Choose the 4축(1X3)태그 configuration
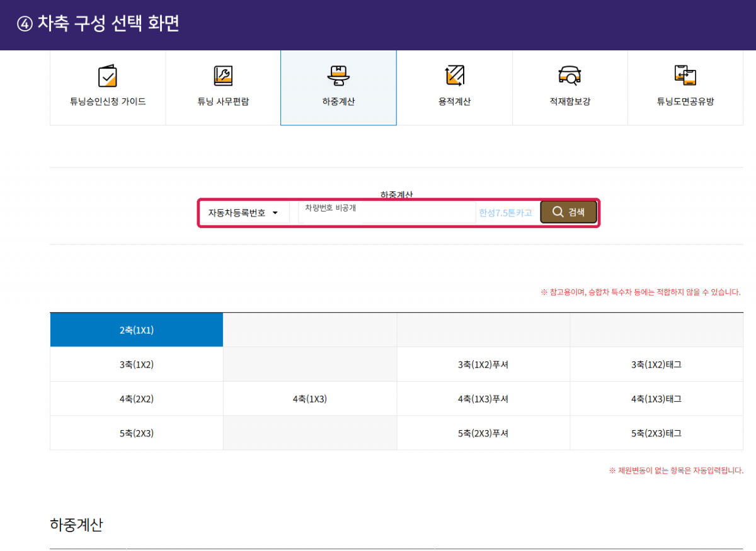 click(x=656, y=399)
